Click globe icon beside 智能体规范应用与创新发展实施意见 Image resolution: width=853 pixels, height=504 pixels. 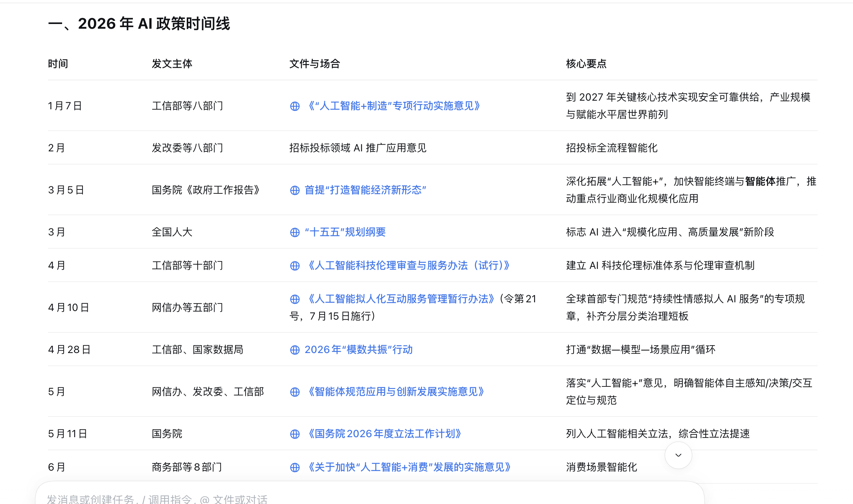295,392
